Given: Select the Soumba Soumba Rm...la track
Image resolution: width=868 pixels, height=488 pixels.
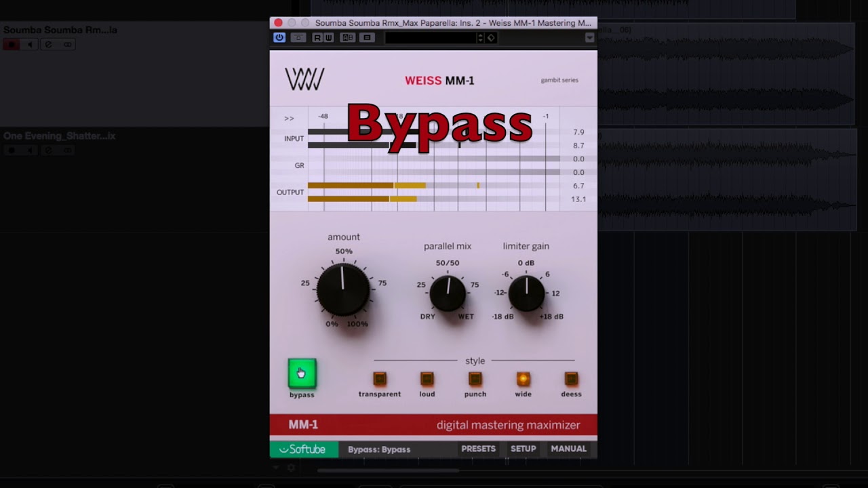Looking at the screenshot, I should pos(60,30).
